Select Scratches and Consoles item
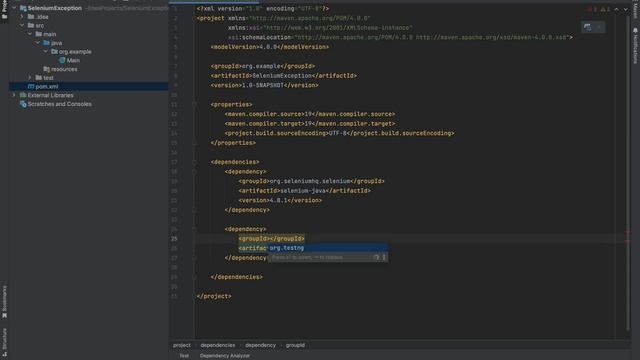The height and width of the screenshot is (360, 640). point(60,104)
